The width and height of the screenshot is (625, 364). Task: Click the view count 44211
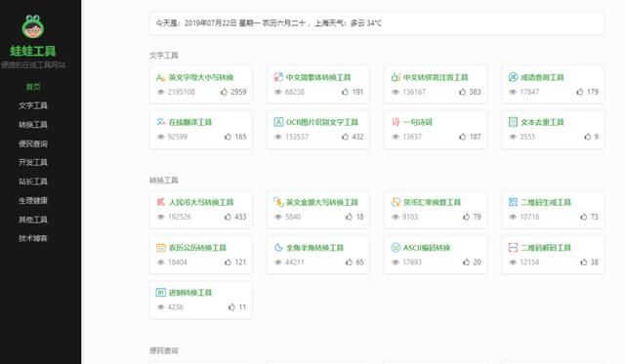point(295,263)
